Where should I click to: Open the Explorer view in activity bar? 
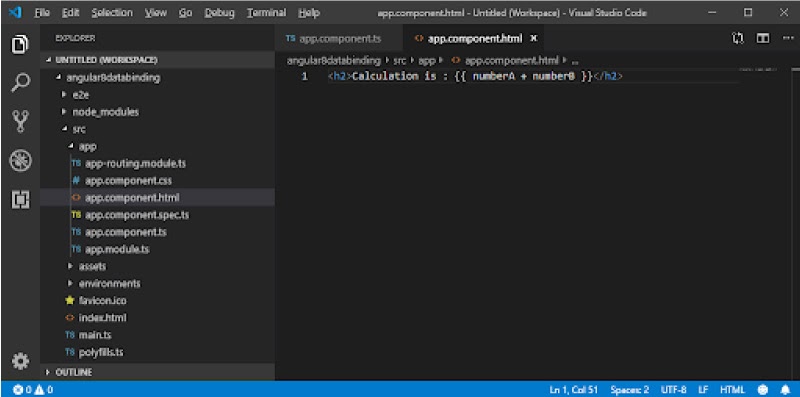click(x=20, y=44)
